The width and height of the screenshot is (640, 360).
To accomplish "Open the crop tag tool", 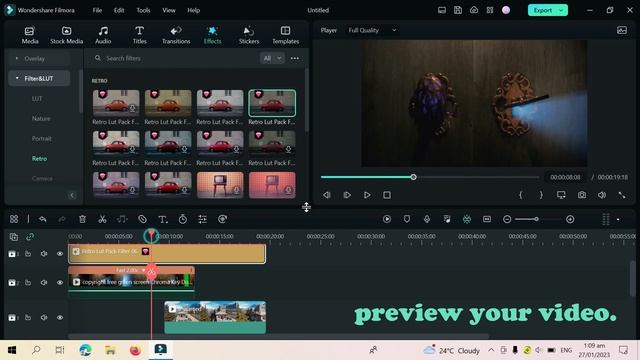I will (x=142, y=219).
